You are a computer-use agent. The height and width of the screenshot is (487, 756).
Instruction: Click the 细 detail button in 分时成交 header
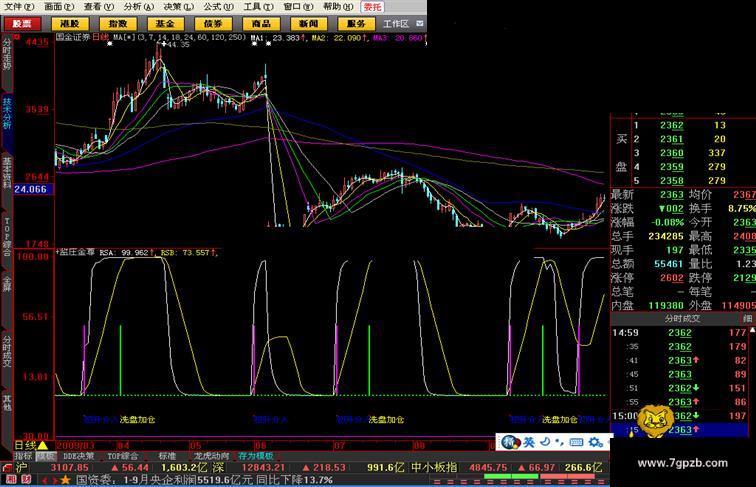pyautogui.click(x=747, y=319)
